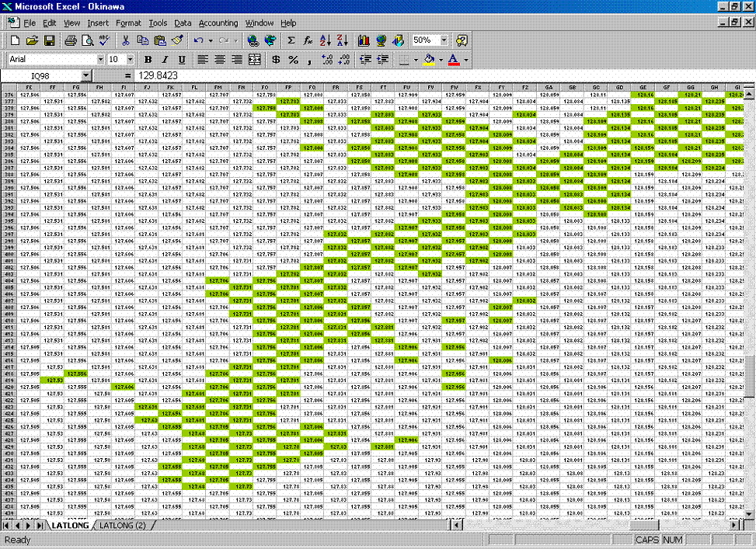Image resolution: width=756 pixels, height=549 pixels.
Task: Run the ABC spelling check
Action: 105,40
